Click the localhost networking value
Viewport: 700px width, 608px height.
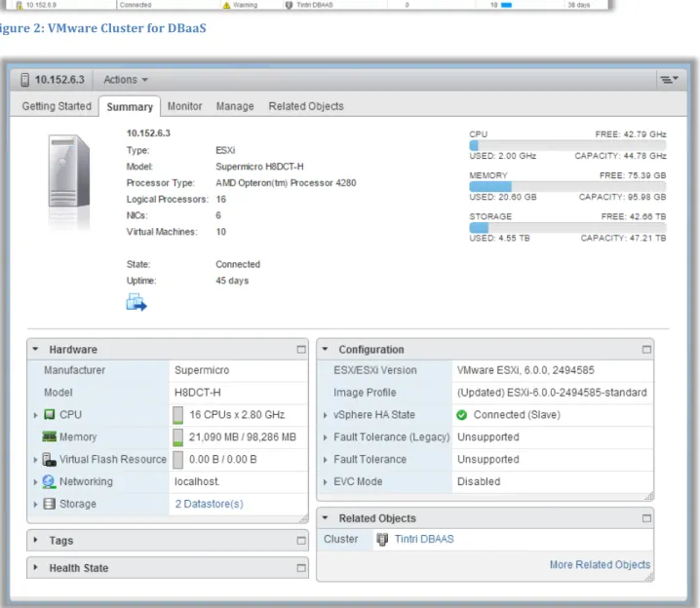click(x=196, y=481)
